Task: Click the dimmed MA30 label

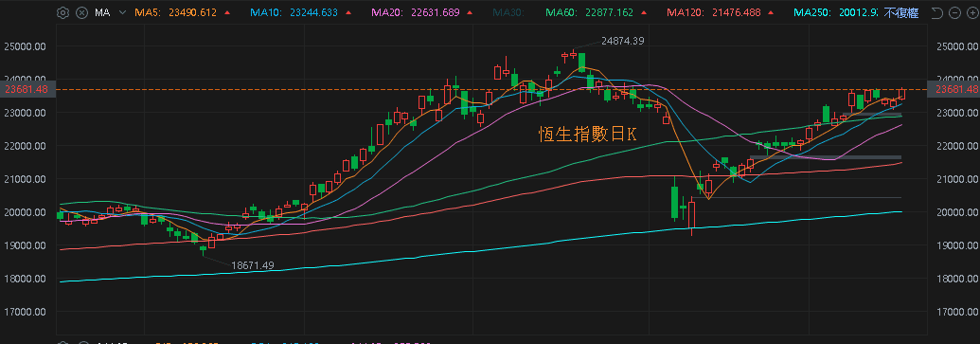Action: click(508, 12)
